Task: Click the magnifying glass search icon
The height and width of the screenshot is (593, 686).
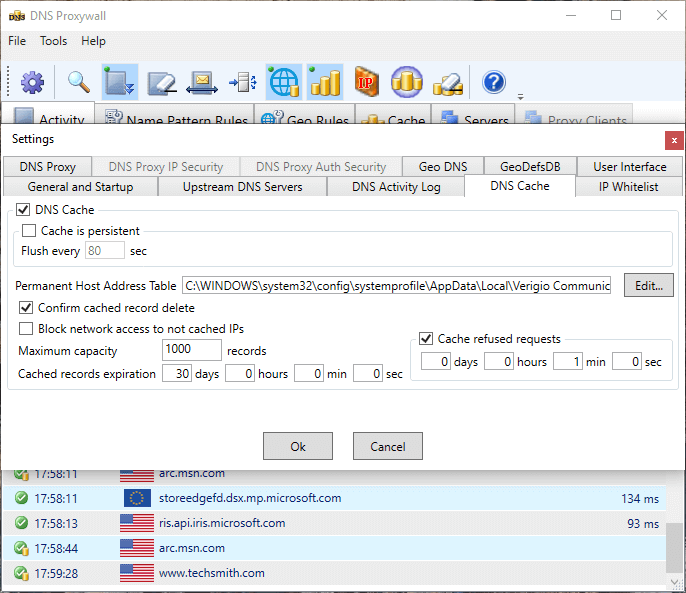Action: point(79,82)
